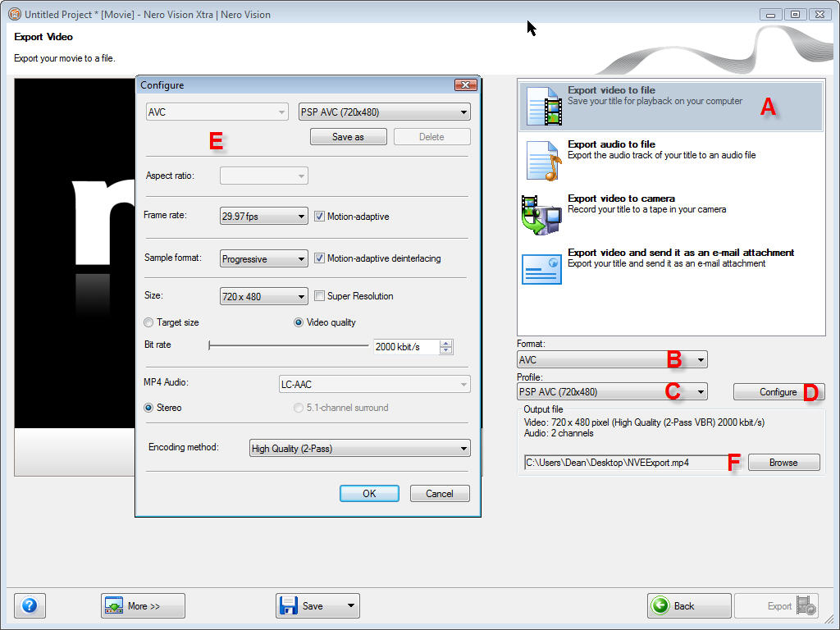Select the Stereo radio button
Image resolution: width=840 pixels, height=630 pixels.
click(x=148, y=408)
